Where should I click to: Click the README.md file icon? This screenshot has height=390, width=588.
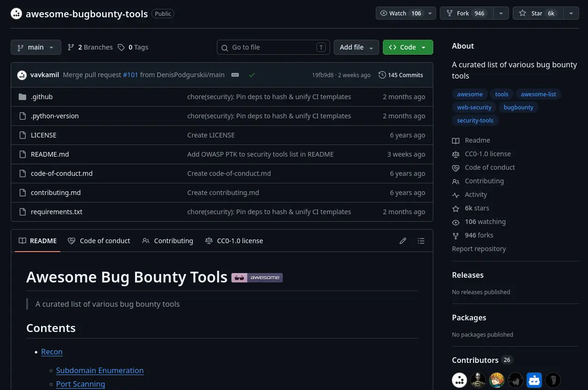(x=22, y=154)
